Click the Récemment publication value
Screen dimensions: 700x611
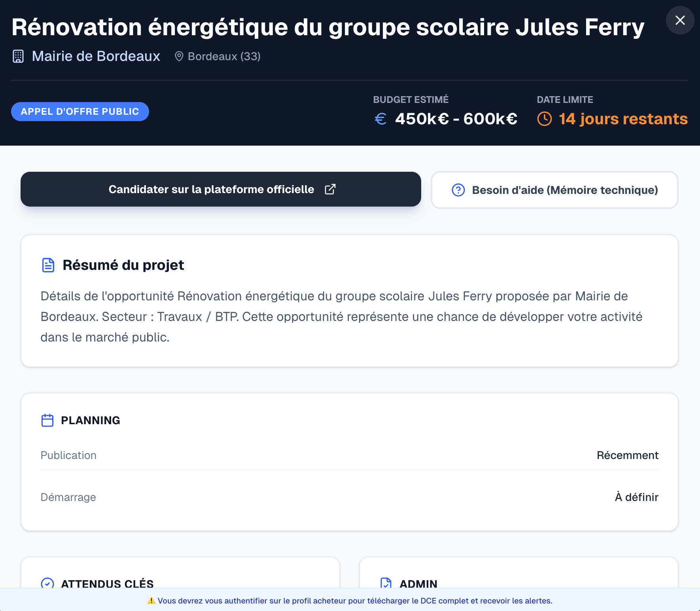pyautogui.click(x=628, y=455)
